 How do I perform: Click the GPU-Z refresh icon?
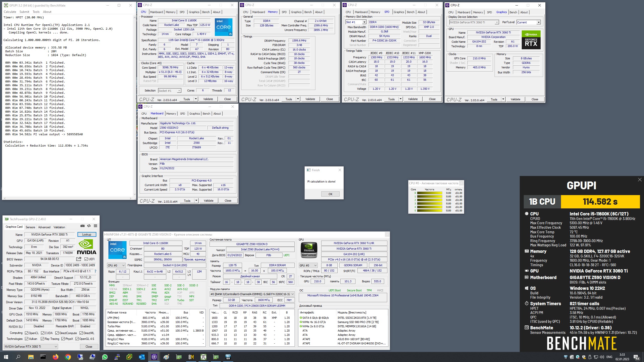click(x=89, y=226)
